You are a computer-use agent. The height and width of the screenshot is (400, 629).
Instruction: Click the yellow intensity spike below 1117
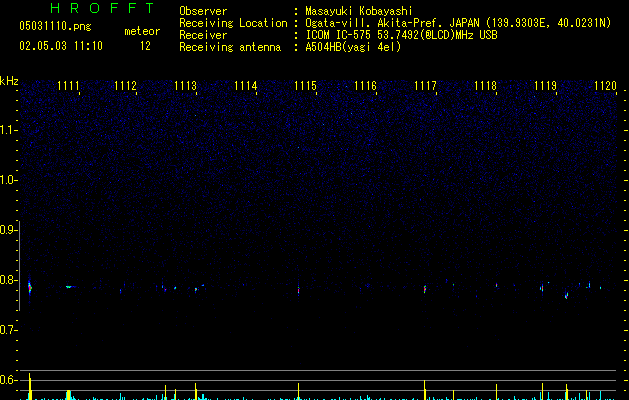(x=425, y=390)
